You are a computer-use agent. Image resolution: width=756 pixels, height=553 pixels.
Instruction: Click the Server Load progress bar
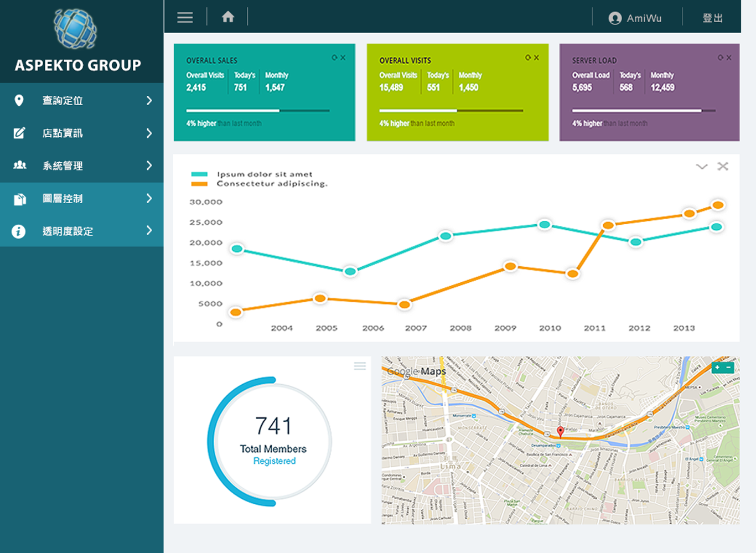point(644,111)
